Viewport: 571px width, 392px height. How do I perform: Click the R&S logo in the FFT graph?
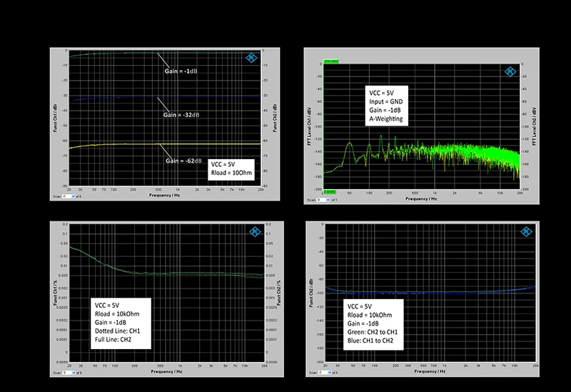point(509,71)
